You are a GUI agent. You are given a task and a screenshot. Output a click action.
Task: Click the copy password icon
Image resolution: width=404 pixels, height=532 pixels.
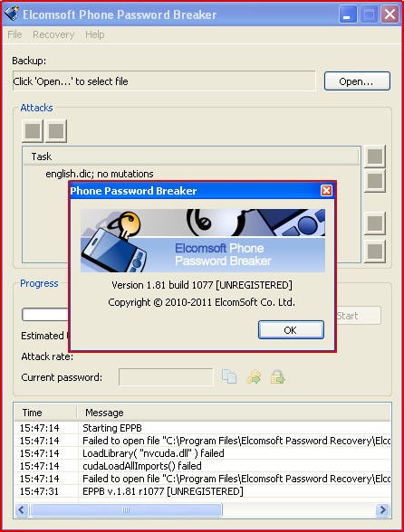tap(229, 376)
